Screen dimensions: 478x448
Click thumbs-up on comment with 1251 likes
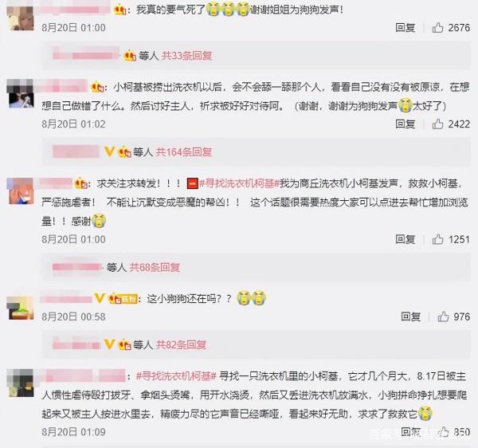[x=437, y=239]
